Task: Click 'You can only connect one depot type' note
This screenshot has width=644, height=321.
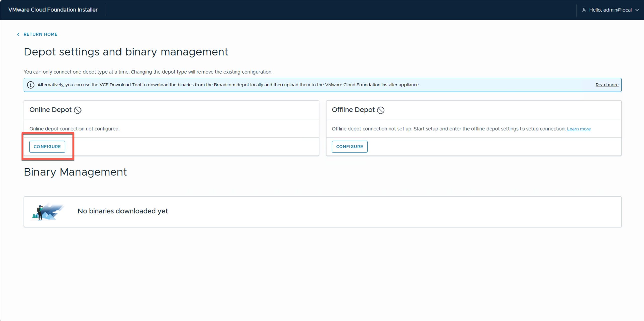Action: tap(148, 72)
